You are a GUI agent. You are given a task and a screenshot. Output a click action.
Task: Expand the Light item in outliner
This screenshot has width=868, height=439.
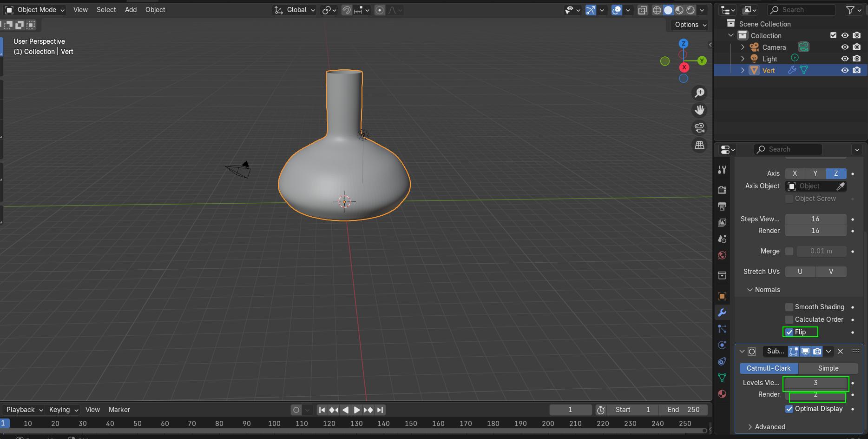[x=743, y=59]
